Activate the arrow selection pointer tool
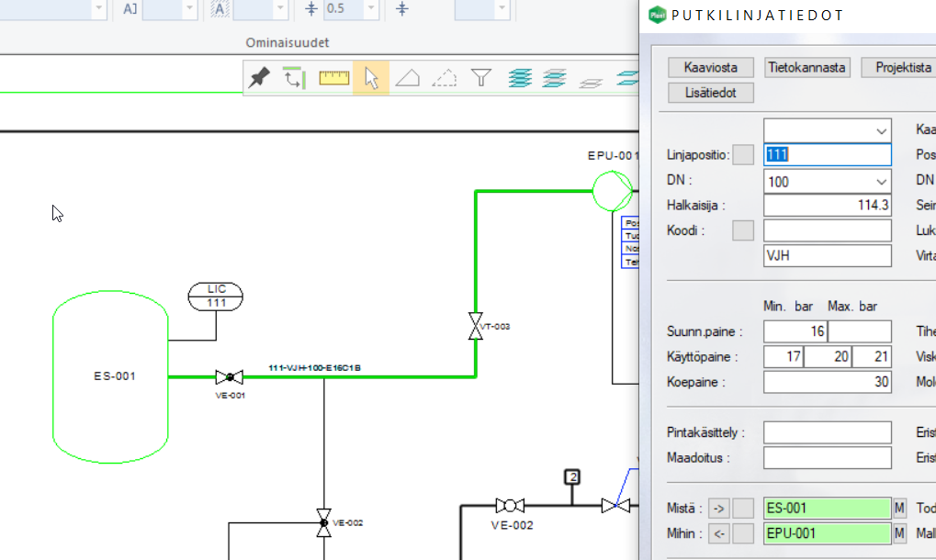 click(371, 78)
